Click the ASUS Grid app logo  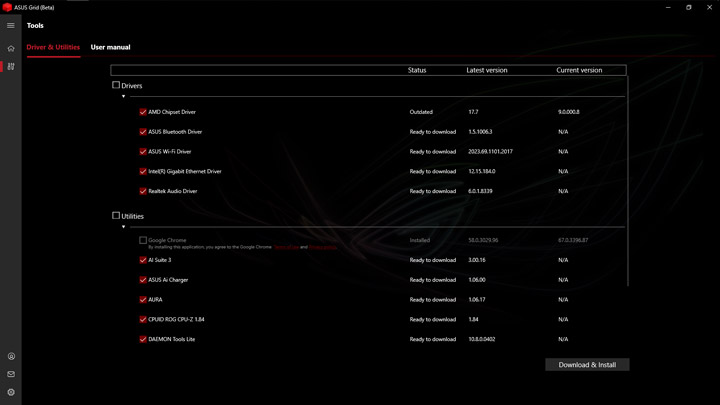pyautogui.click(x=7, y=7)
